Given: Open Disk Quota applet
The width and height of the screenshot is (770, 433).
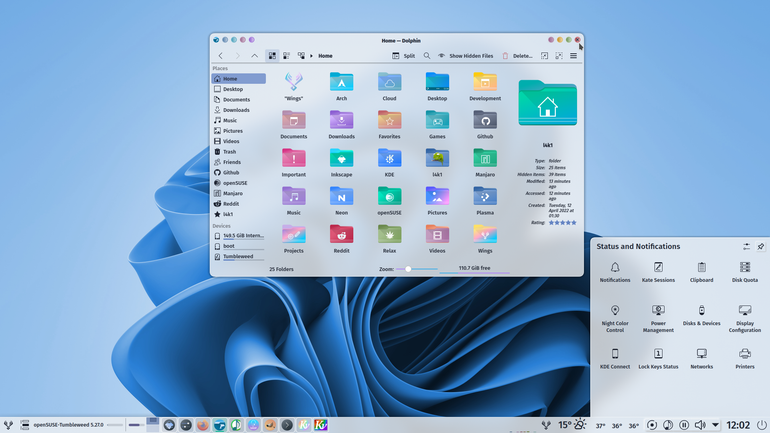Looking at the screenshot, I should (x=745, y=272).
